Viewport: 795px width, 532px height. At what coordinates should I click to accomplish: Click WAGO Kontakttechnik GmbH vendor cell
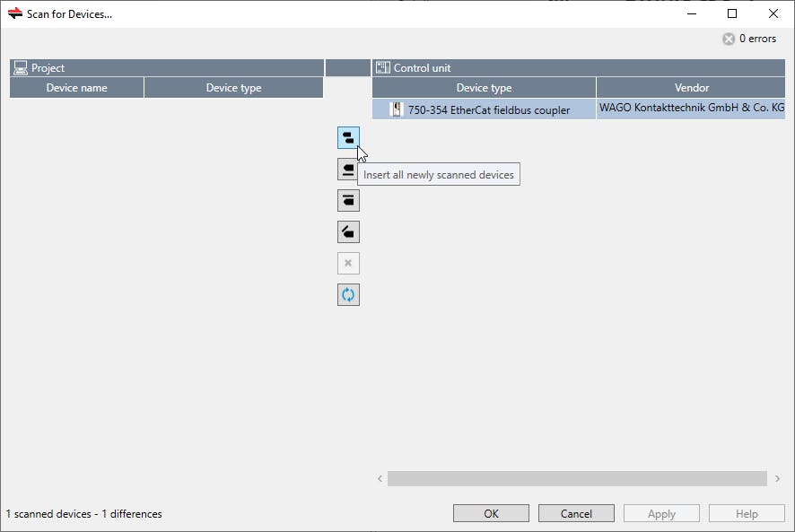(x=691, y=108)
